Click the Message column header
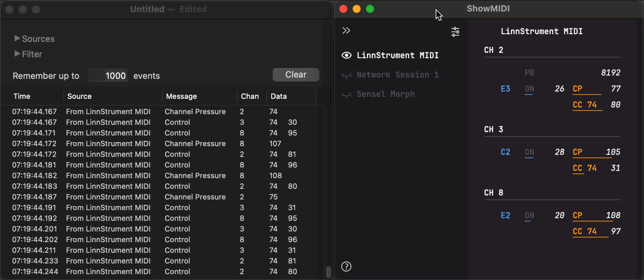The width and height of the screenshot is (644, 280). tap(181, 96)
